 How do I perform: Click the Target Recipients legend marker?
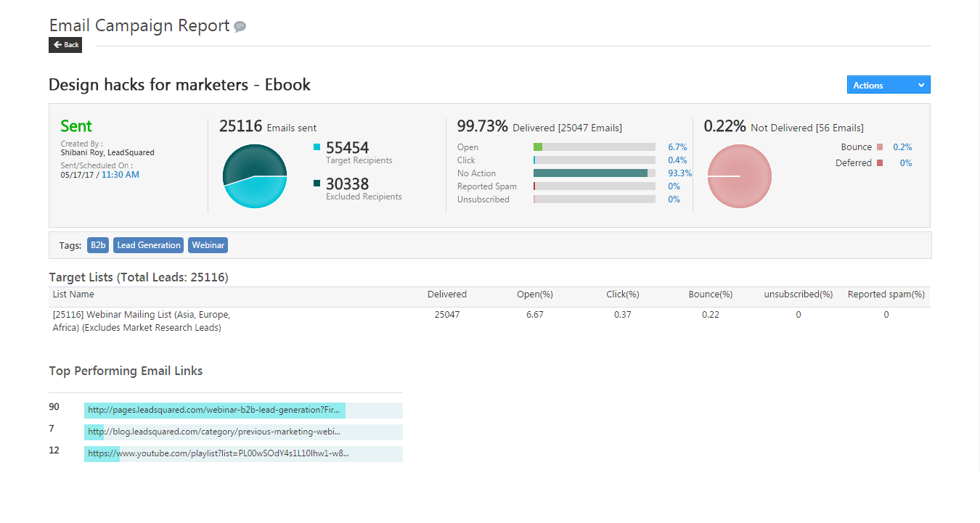[317, 147]
